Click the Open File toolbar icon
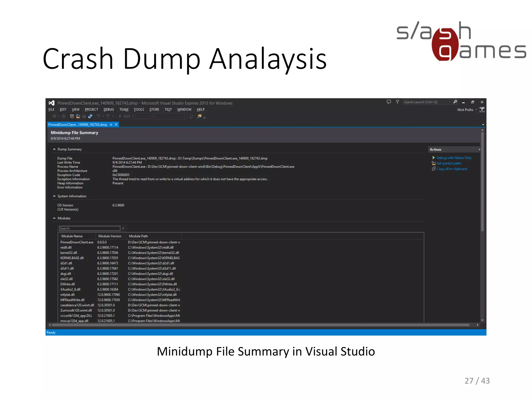Screen dimensions: 532x399 point(78,116)
